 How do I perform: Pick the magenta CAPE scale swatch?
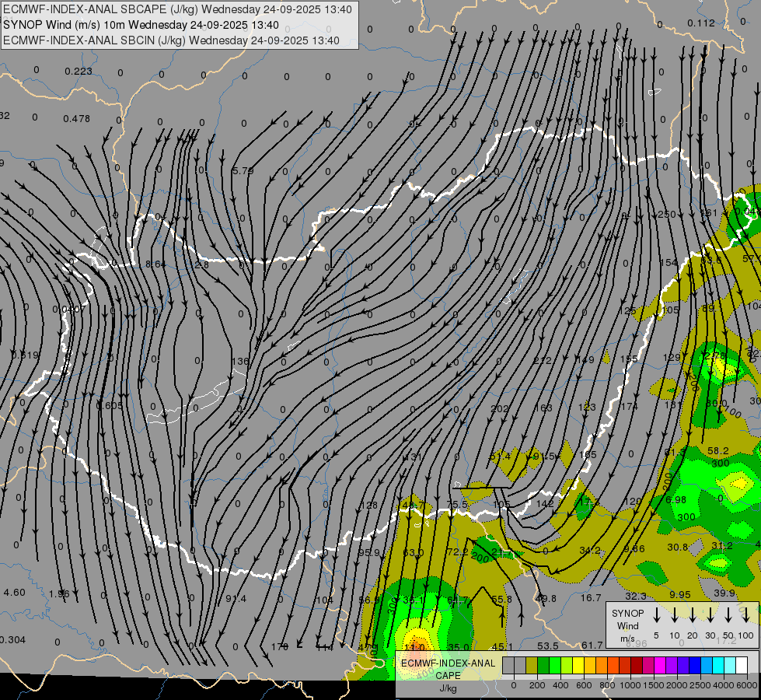pos(660,665)
